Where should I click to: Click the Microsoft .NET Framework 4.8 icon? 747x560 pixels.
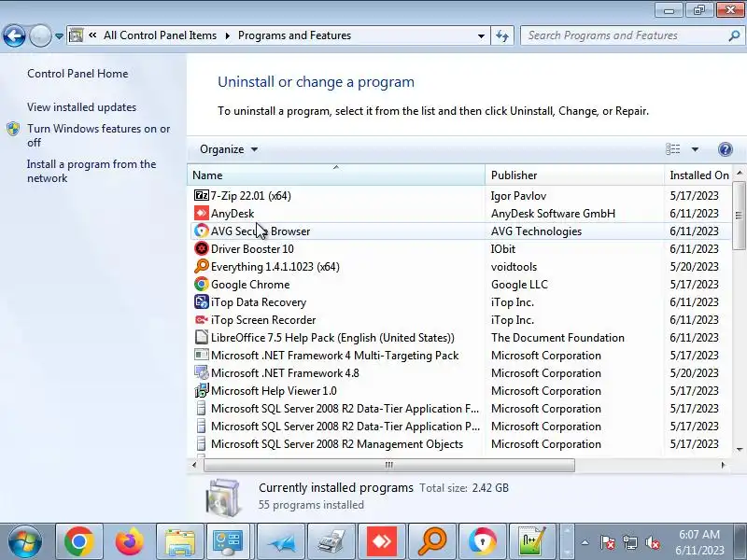(202, 372)
